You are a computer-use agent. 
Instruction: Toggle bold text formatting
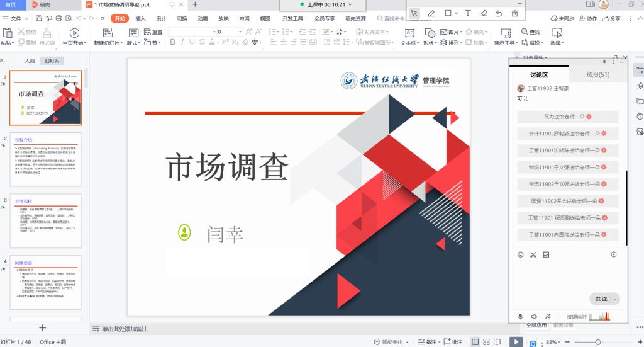pyautogui.click(x=174, y=42)
